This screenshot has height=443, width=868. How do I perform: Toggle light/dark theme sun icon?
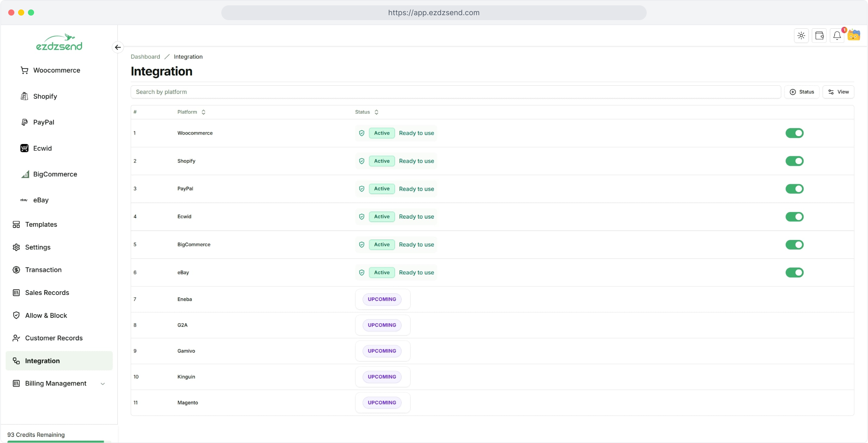click(x=801, y=36)
